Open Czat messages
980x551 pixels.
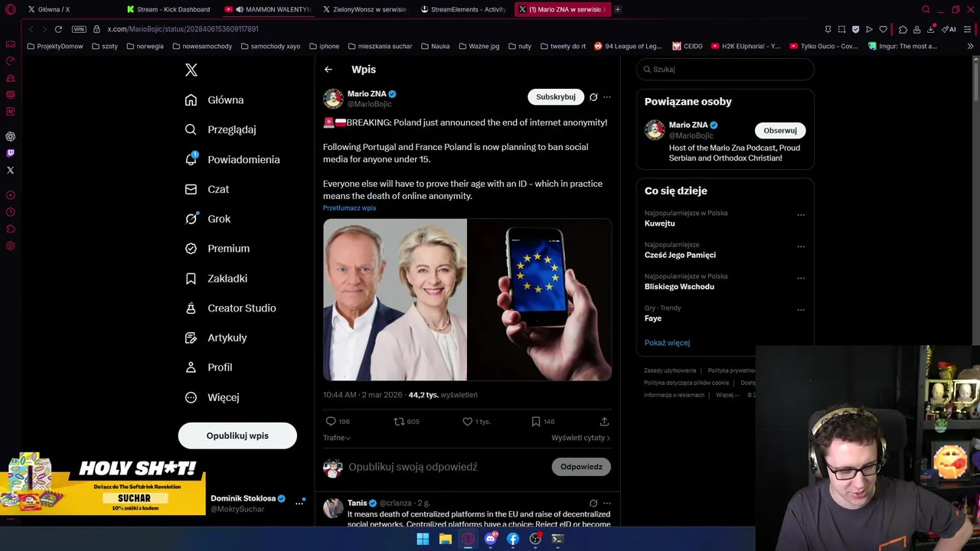[207, 189]
